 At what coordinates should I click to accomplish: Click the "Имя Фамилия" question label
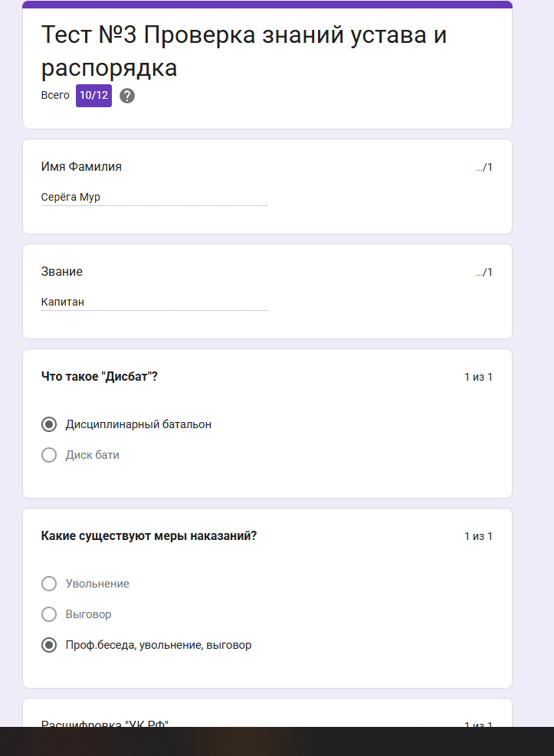coord(80,166)
